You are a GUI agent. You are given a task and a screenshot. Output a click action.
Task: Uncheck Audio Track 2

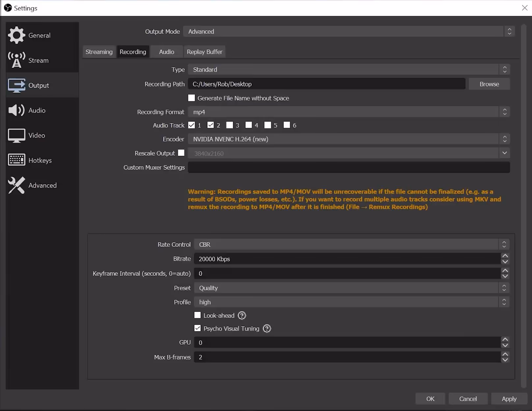(210, 125)
